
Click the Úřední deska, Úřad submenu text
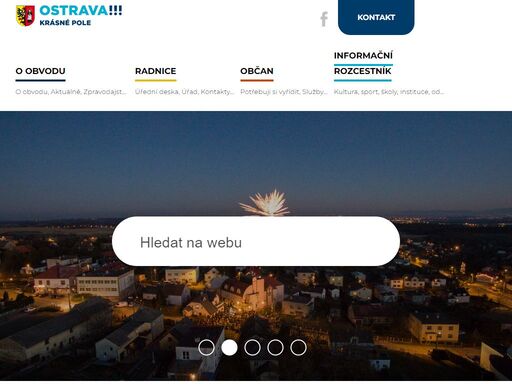pyautogui.click(x=166, y=92)
